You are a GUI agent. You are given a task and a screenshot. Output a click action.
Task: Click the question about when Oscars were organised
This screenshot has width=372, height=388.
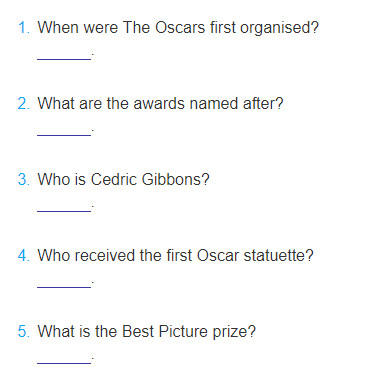point(178,27)
